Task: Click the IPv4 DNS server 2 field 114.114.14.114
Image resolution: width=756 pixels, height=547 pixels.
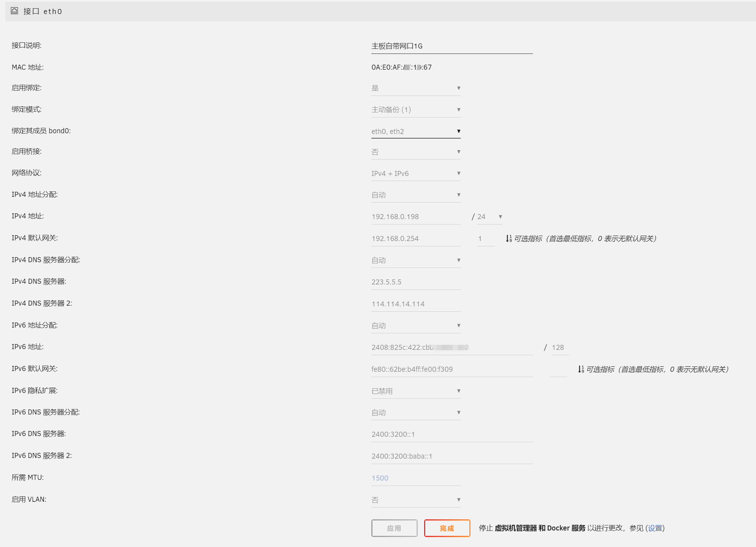Action: 416,304
